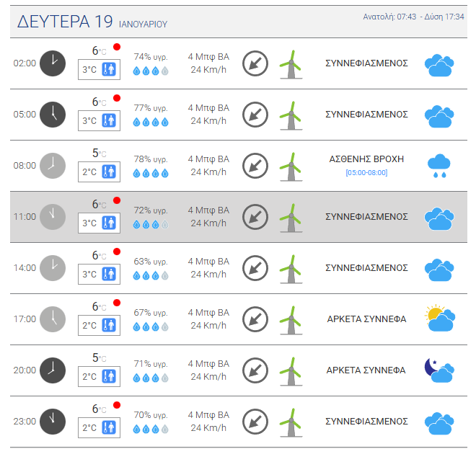Click the feels-like thermometer icon at 14:00
Image resolution: width=476 pixels, height=449 pixels.
point(110,275)
